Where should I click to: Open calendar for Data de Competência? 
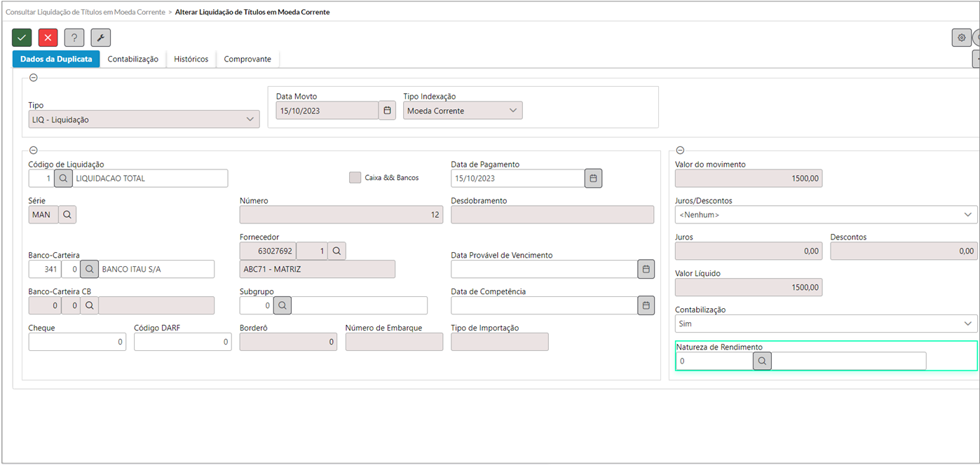646,305
